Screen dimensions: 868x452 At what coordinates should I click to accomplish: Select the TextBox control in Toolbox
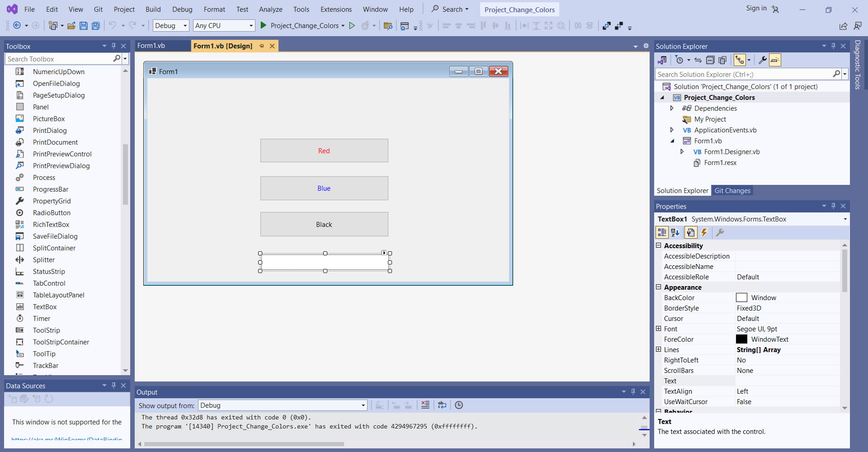[x=45, y=307]
